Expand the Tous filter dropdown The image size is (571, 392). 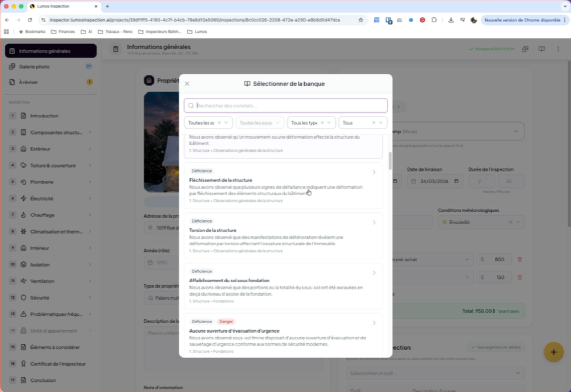[380, 123]
